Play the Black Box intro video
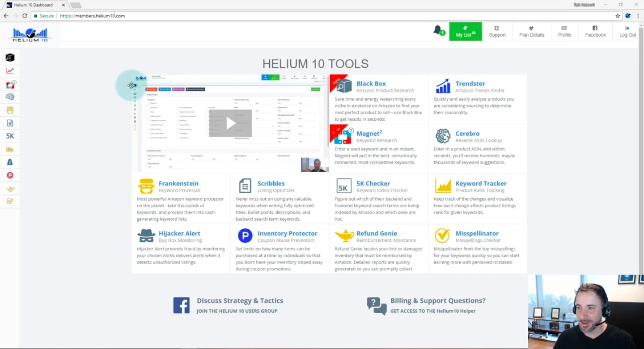644x349 pixels. point(231,123)
